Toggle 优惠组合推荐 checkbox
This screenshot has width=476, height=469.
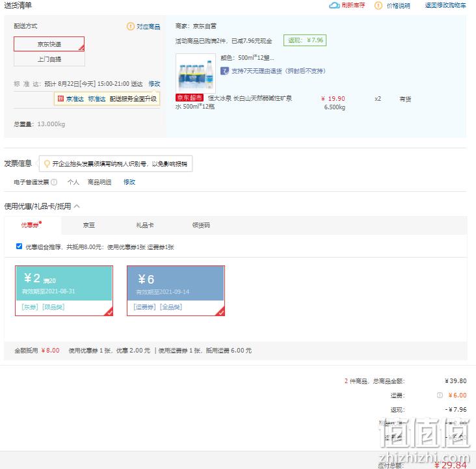click(x=19, y=246)
